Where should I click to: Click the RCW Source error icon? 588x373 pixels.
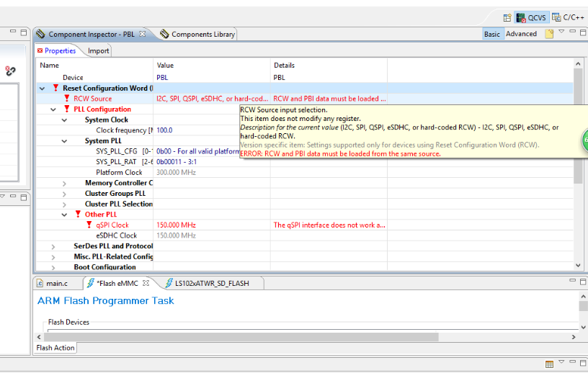67,98
